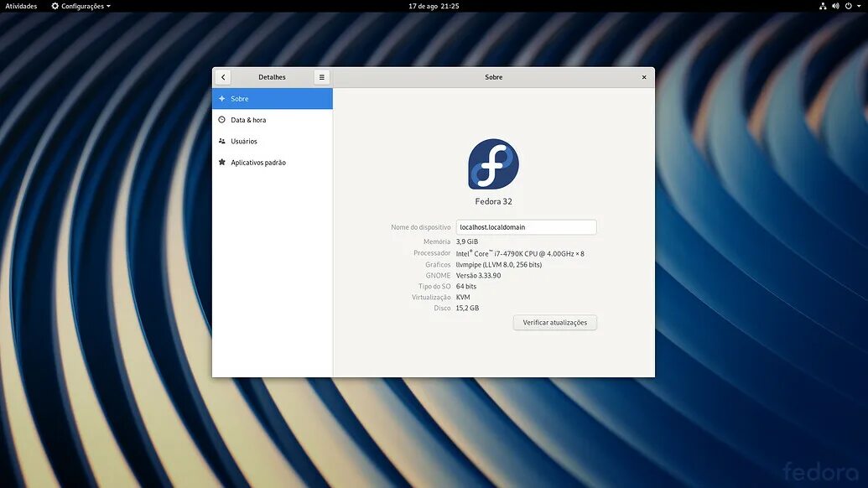This screenshot has width=868, height=488.
Task: Click the star icon beside Aplicativos padrão
Action: 222,162
